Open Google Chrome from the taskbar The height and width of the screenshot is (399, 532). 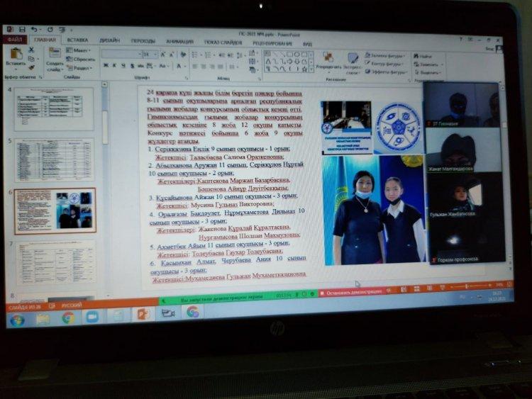[x=68, y=317]
